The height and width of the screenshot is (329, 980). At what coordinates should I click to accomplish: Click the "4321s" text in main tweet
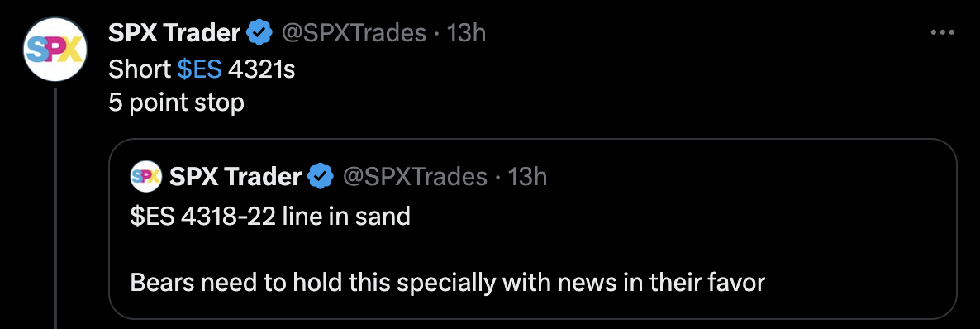click(x=261, y=69)
